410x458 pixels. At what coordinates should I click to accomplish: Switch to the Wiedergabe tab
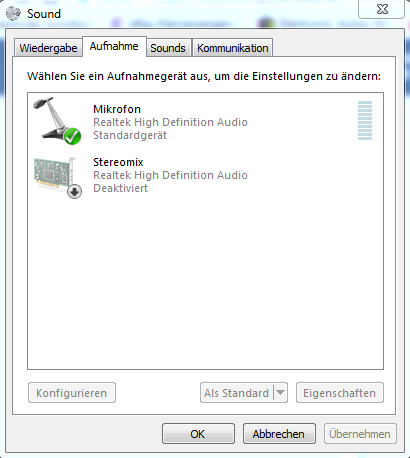pyautogui.click(x=48, y=48)
